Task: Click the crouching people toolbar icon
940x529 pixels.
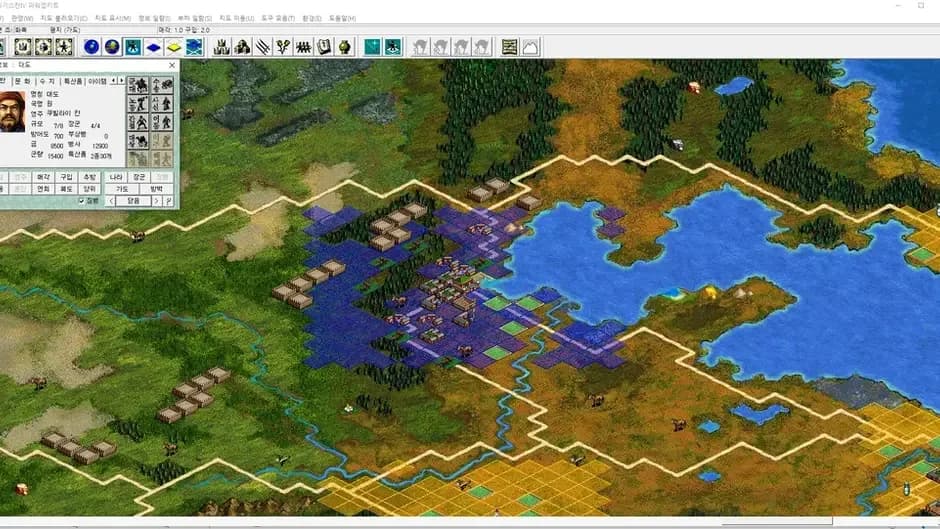Action: click(x=242, y=47)
